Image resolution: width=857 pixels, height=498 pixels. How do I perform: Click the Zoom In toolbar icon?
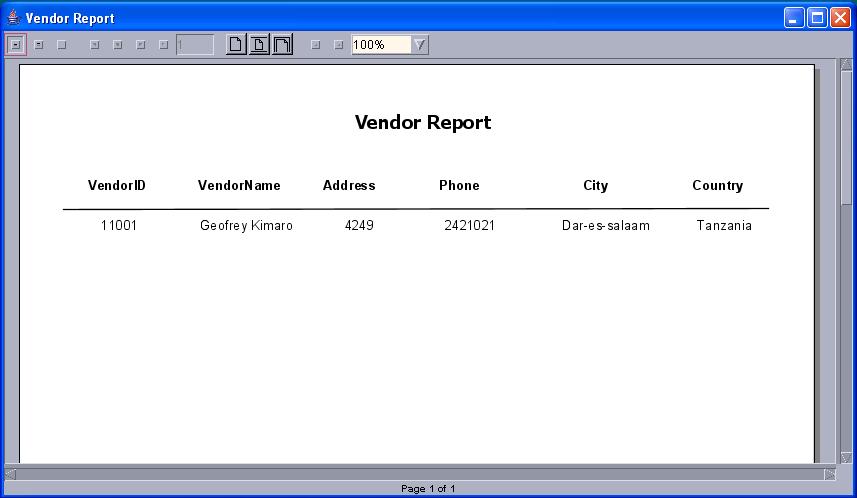315,45
